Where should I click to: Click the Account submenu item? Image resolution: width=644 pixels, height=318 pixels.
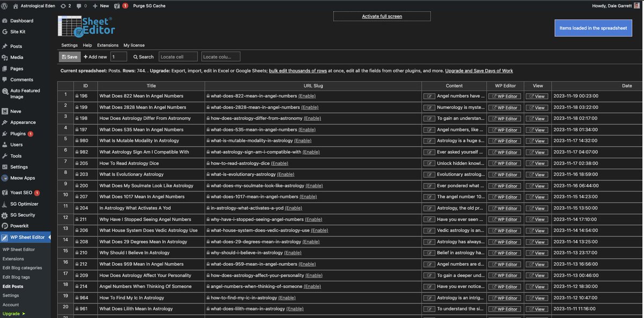click(x=11, y=305)
